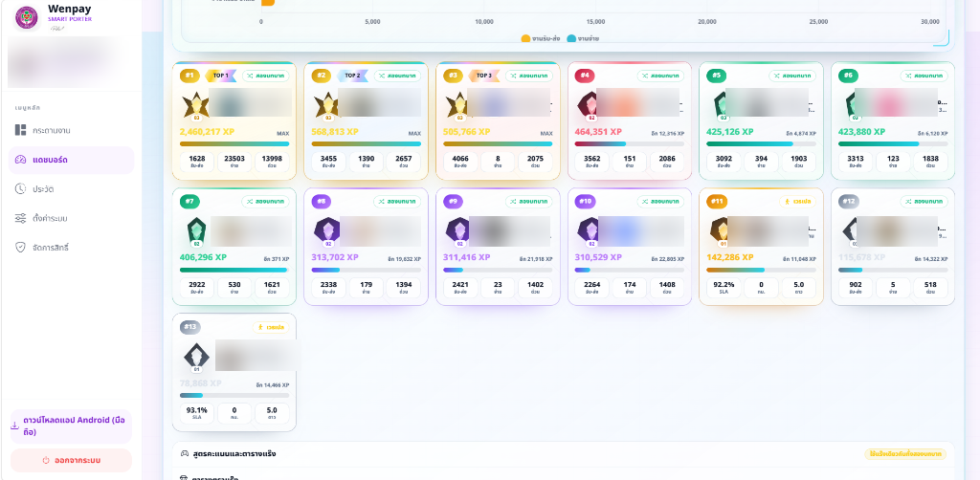Click the Wenpay Smart Porter logo

26,17
